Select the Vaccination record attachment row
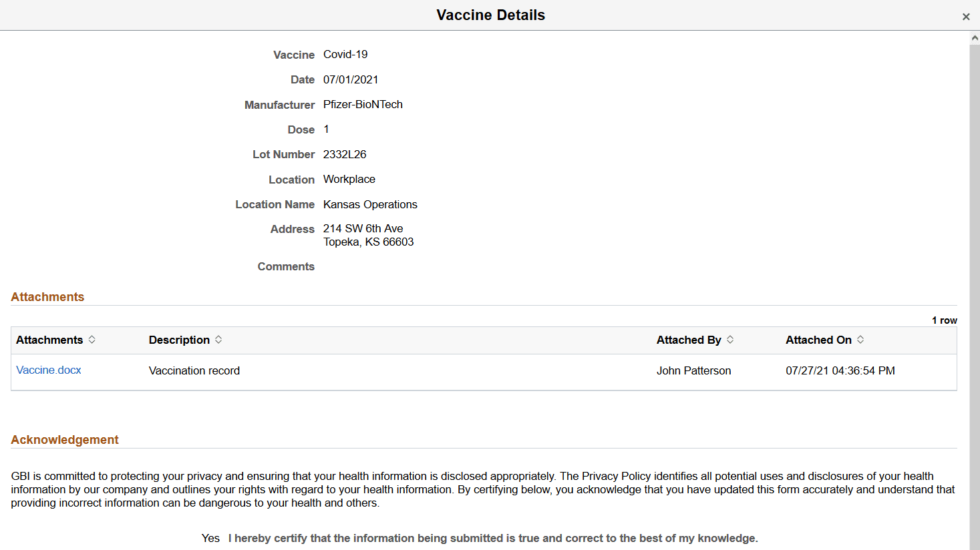Viewport: 980px width, 550px height. pyautogui.click(x=194, y=370)
